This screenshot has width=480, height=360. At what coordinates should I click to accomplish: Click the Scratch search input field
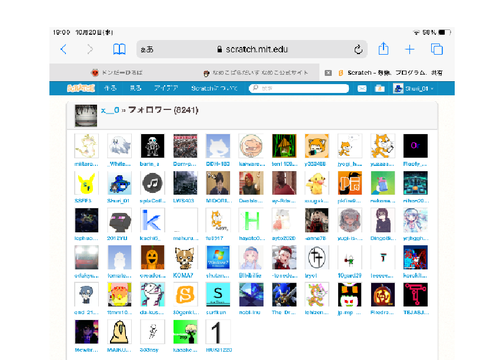299,88
